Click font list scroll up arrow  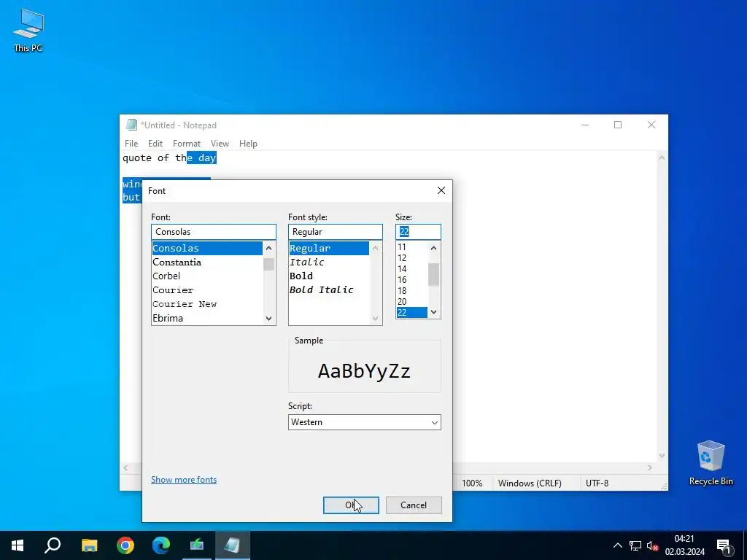[x=268, y=248]
